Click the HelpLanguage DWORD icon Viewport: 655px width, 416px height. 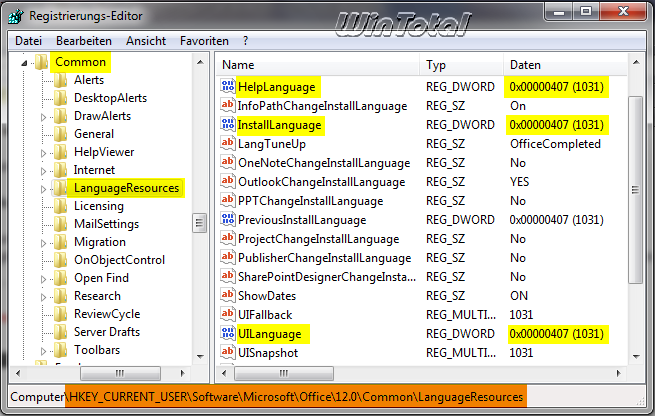[228, 86]
